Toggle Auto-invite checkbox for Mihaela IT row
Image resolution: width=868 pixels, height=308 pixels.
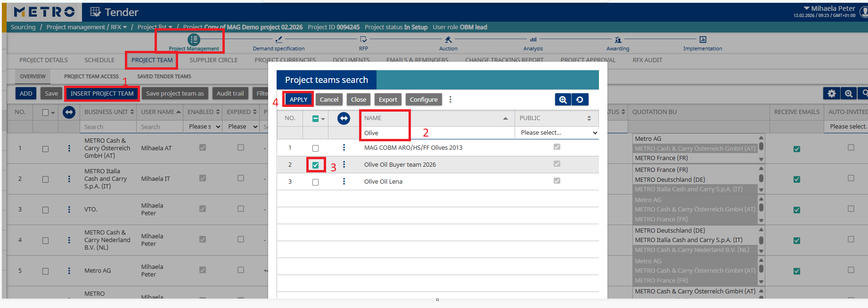[851, 178]
